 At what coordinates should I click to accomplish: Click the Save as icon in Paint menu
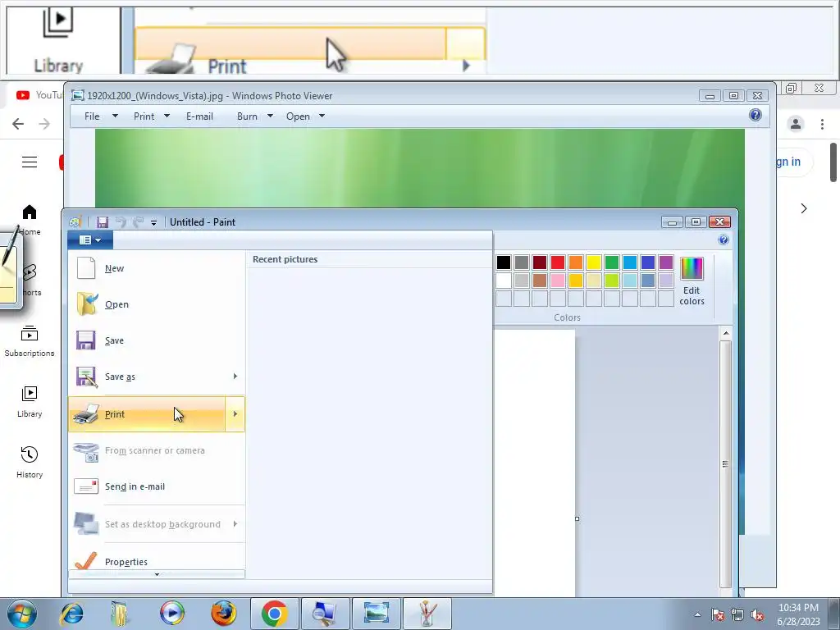[x=86, y=377]
